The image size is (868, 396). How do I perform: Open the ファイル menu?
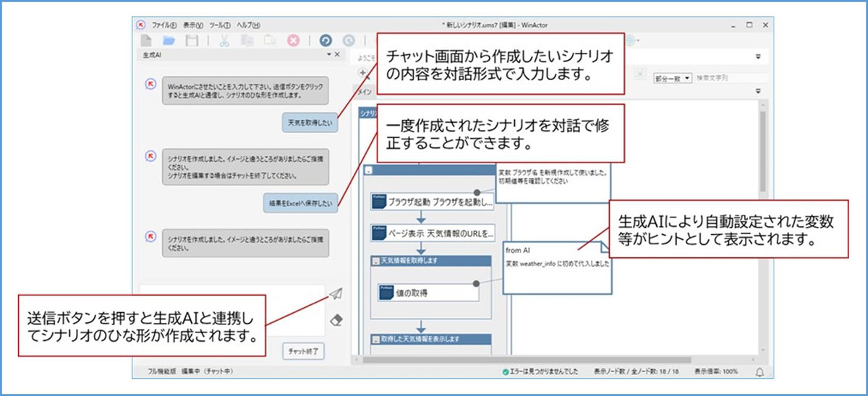click(x=164, y=24)
